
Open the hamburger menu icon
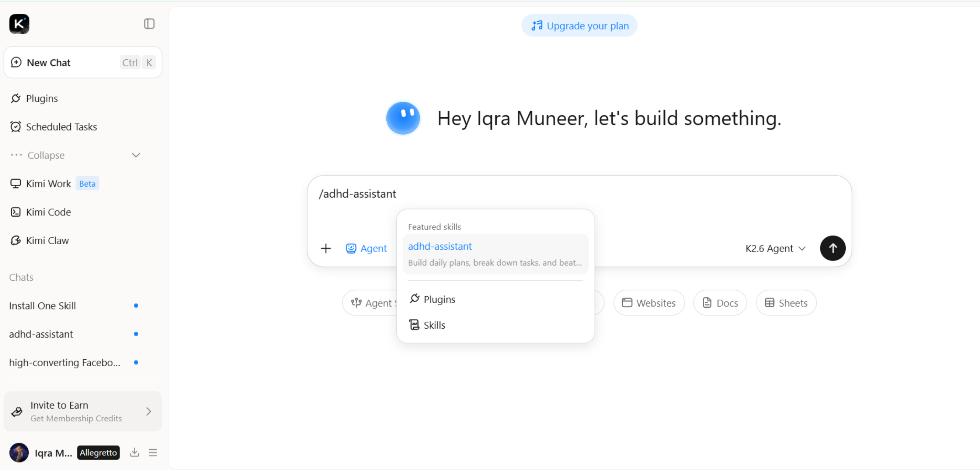[153, 453]
